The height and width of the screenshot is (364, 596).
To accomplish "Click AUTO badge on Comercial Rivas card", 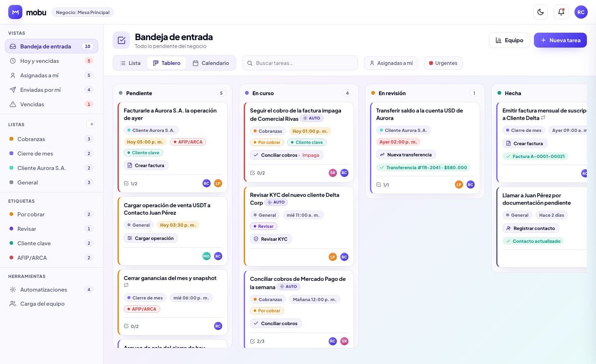I will point(312,118).
